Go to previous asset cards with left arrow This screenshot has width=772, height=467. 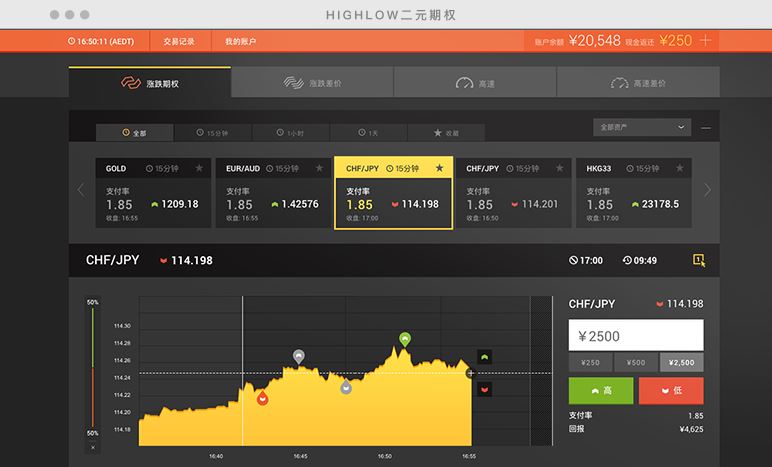click(81, 190)
